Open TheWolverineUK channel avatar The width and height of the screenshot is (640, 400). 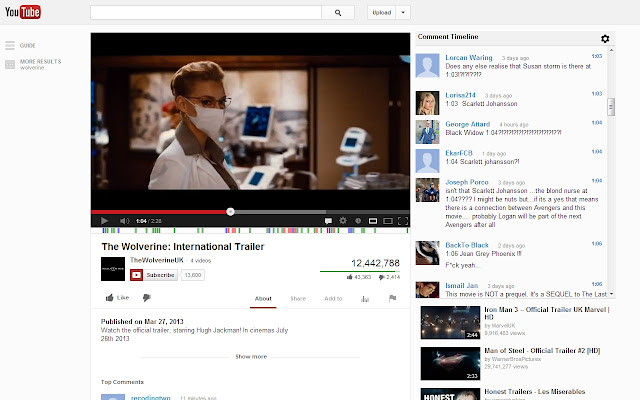tap(113, 269)
